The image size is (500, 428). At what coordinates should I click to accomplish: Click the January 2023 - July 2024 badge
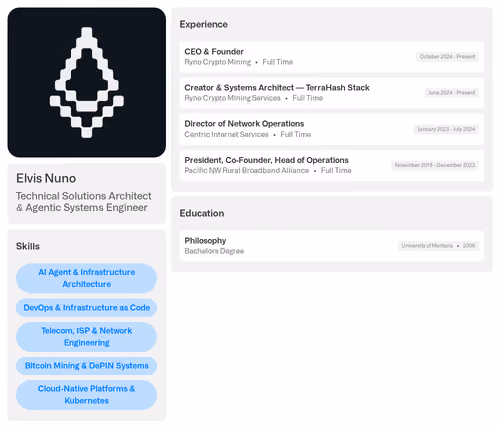point(446,129)
